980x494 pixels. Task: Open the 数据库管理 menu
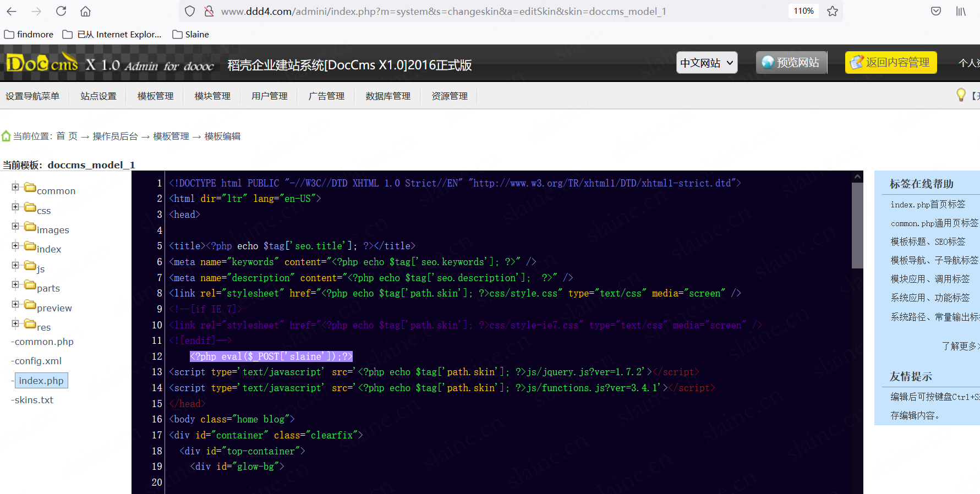point(388,96)
